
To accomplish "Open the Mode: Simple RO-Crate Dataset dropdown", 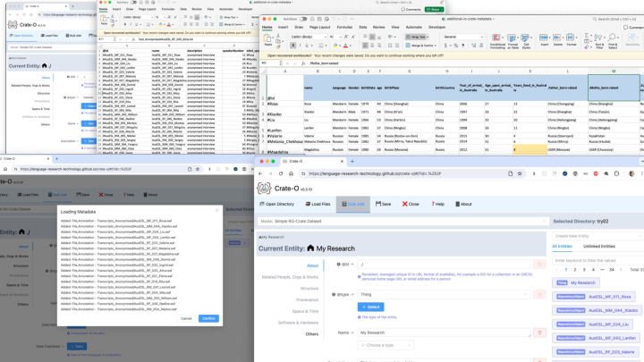I will coord(402,222).
